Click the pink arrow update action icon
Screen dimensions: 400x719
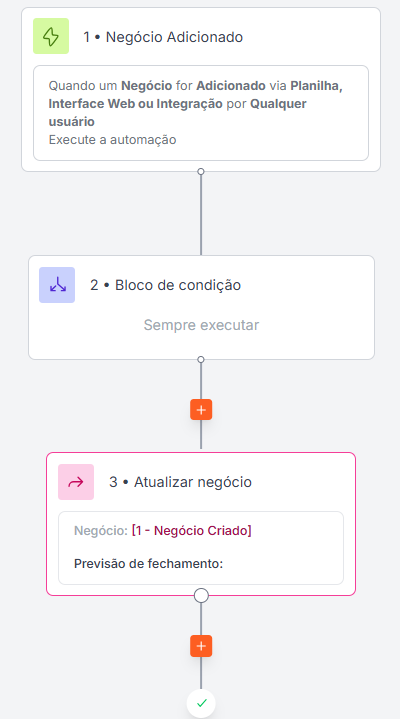76,482
